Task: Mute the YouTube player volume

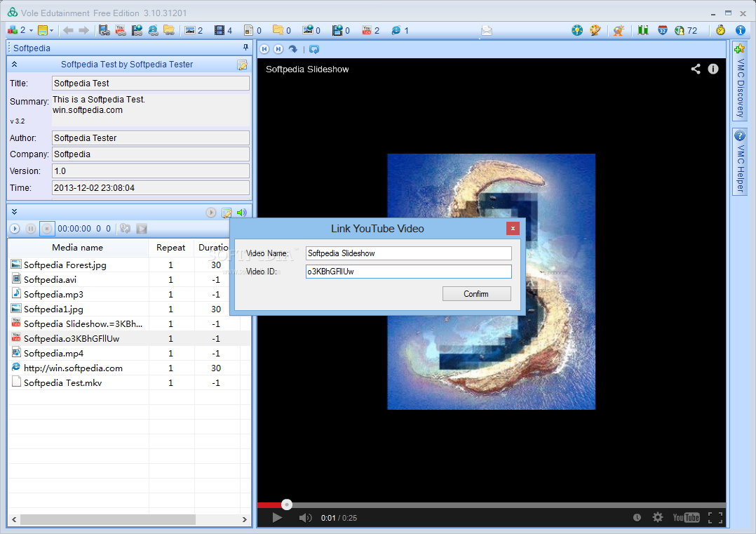Action: [305, 518]
